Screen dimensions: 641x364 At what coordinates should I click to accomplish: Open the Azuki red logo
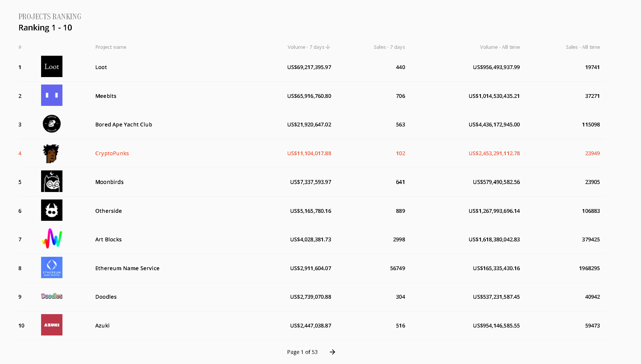point(52,325)
